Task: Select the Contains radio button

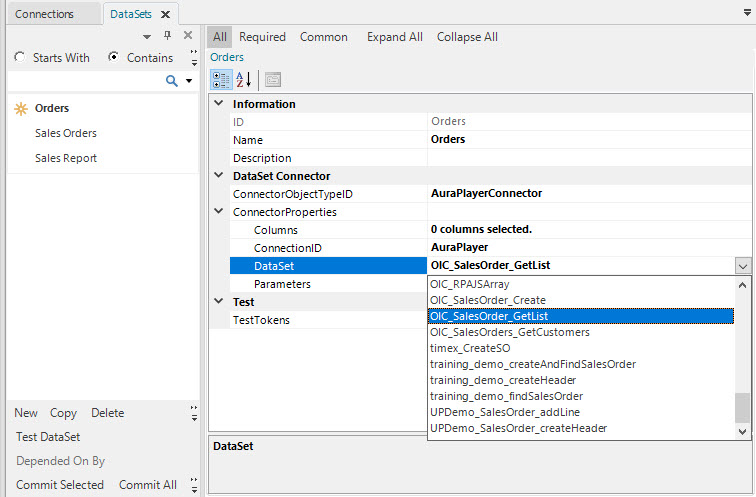Action: (113, 57)
